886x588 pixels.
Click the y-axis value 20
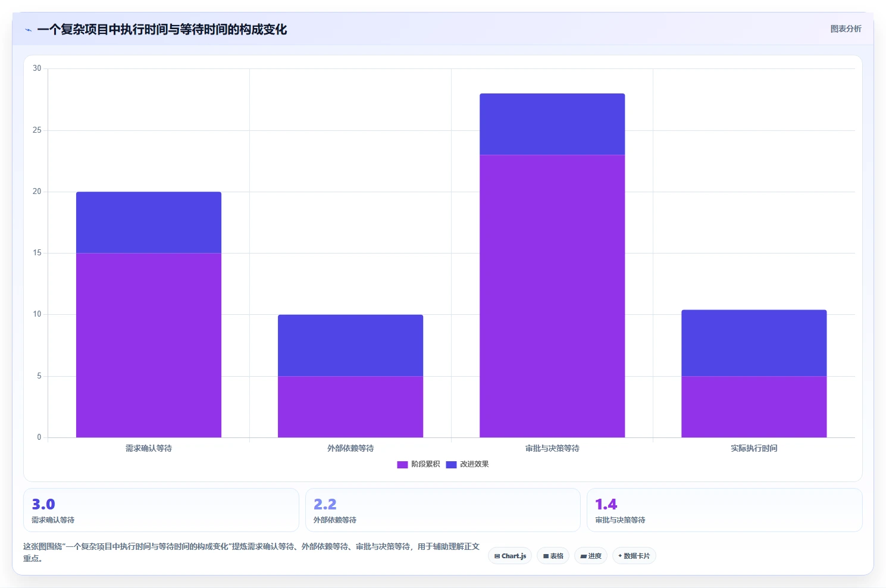[x=37, y=192]
